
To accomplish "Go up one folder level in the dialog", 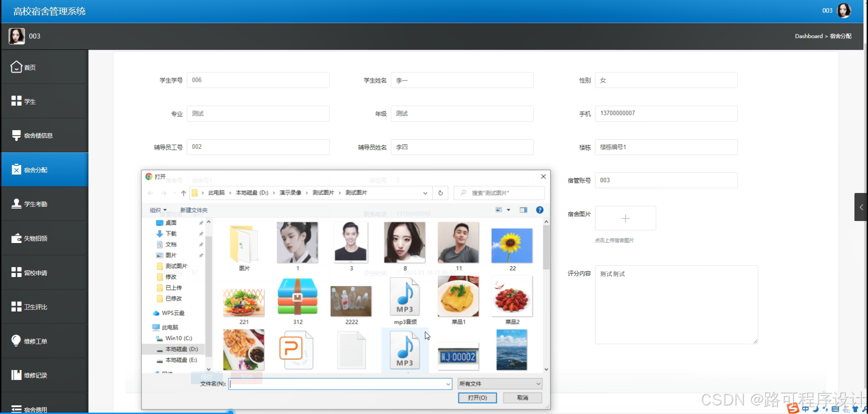I will (x=184, y=193).
